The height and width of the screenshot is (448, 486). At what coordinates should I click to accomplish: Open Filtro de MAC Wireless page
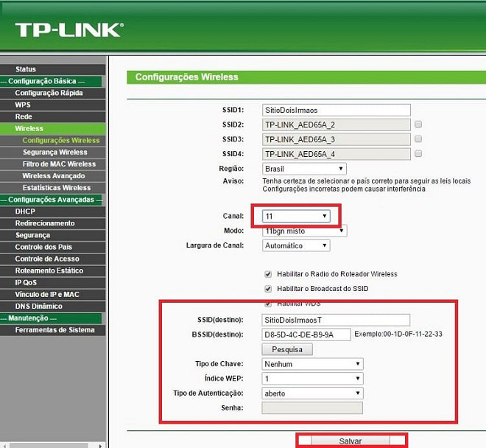[59, 164]
